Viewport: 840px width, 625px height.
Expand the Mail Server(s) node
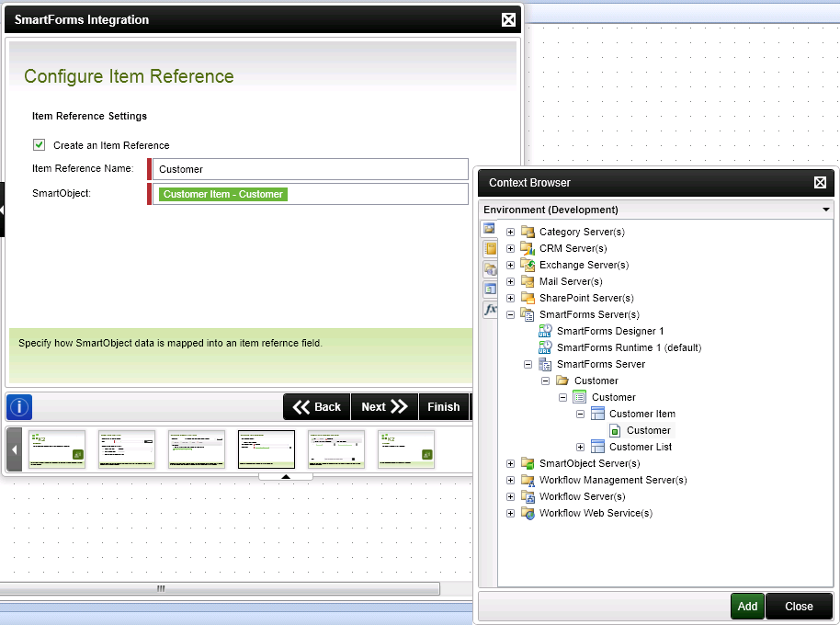(511, 281)
